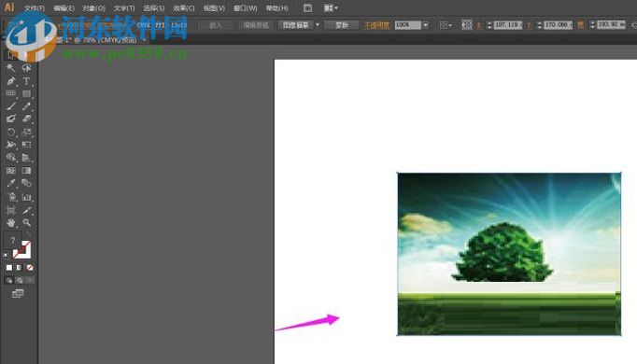Select the placed tree landscape image
637x364 pixels.
[x=509, y=254]
